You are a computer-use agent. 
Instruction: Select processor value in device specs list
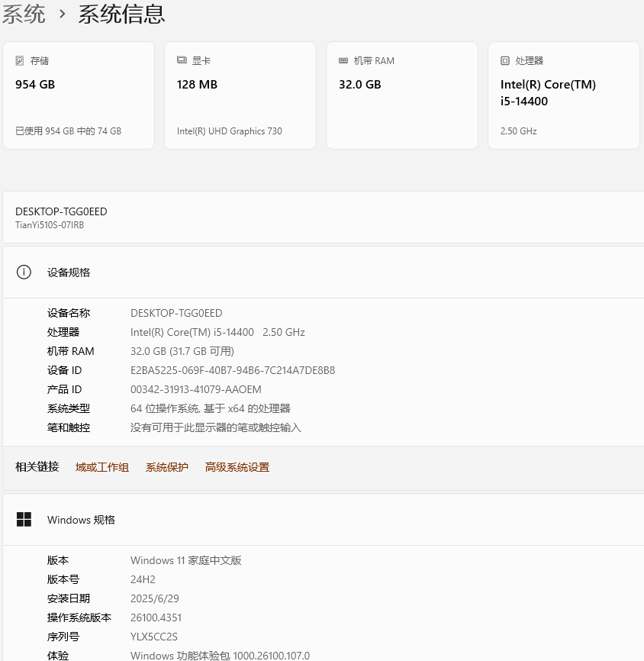217,332
